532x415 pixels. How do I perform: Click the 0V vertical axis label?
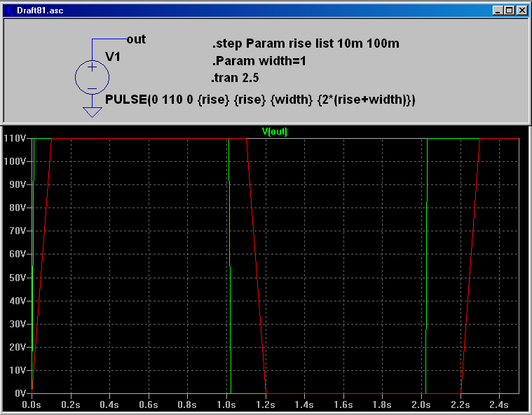coord(20,393)
